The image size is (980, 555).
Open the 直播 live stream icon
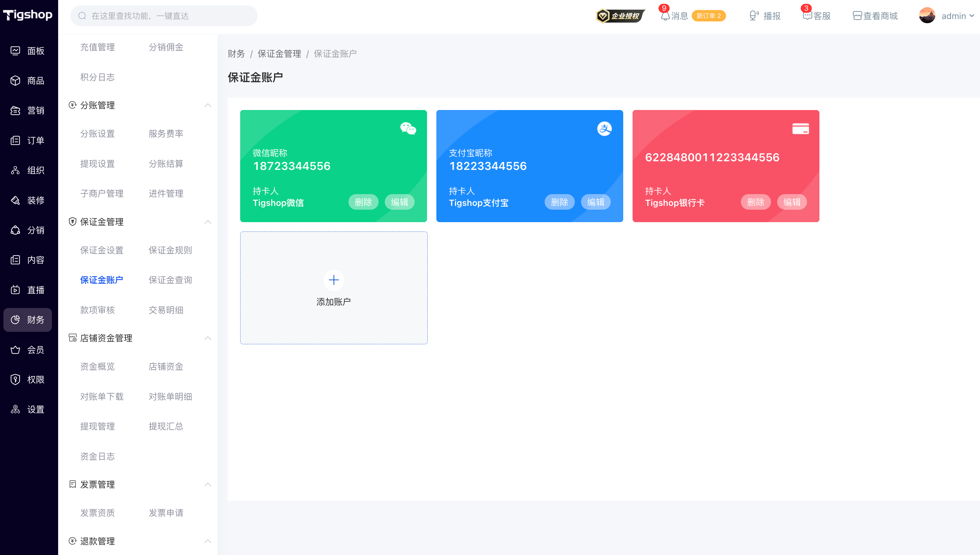click(x=15, y=290)
